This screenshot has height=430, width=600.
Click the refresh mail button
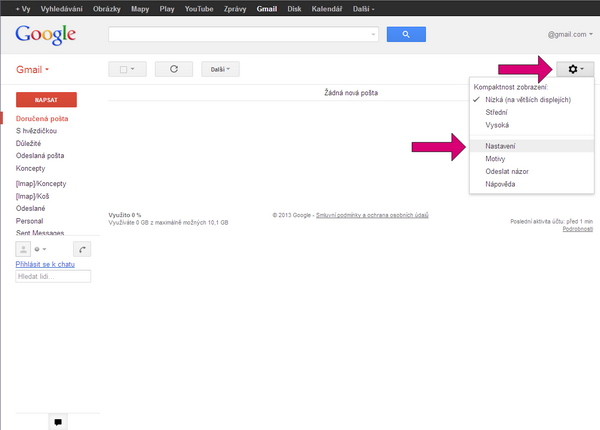[174, 69]
